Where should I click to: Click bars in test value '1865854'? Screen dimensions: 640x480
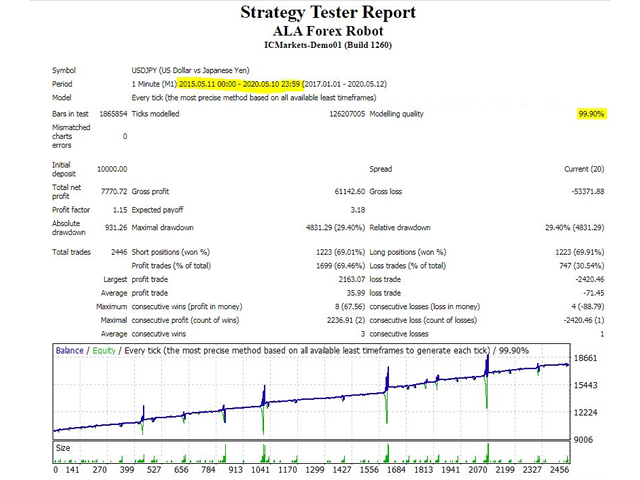(113, 114)
